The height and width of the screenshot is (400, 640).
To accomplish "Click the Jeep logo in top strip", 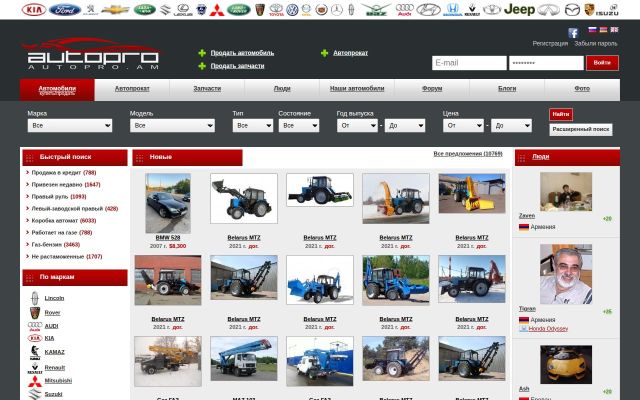I will pos(519,9).
